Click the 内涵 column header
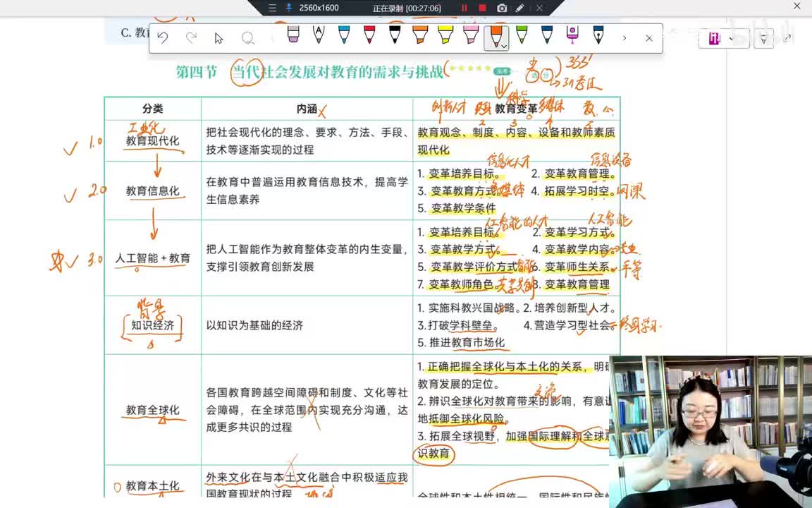Image resolution: width=812 pixels, height=508 pixels. 307,109
